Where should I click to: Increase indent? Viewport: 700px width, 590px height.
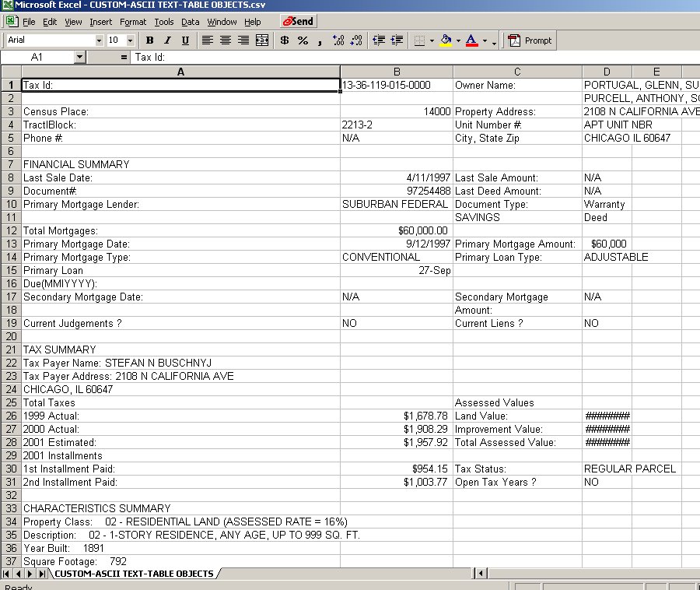point(397,40)
